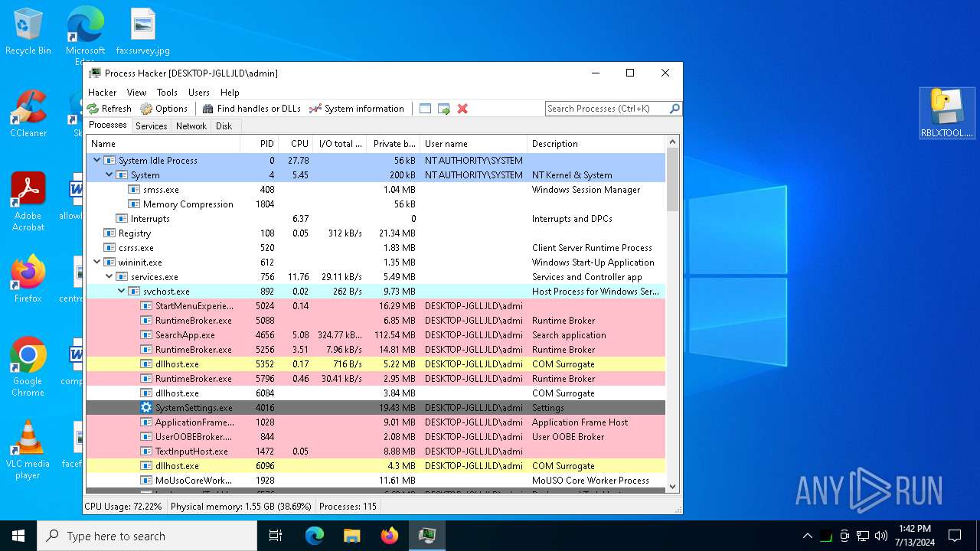Open the Options toolbar button
The width and height of the screenshot is (980, 551).
click(164, 109)
